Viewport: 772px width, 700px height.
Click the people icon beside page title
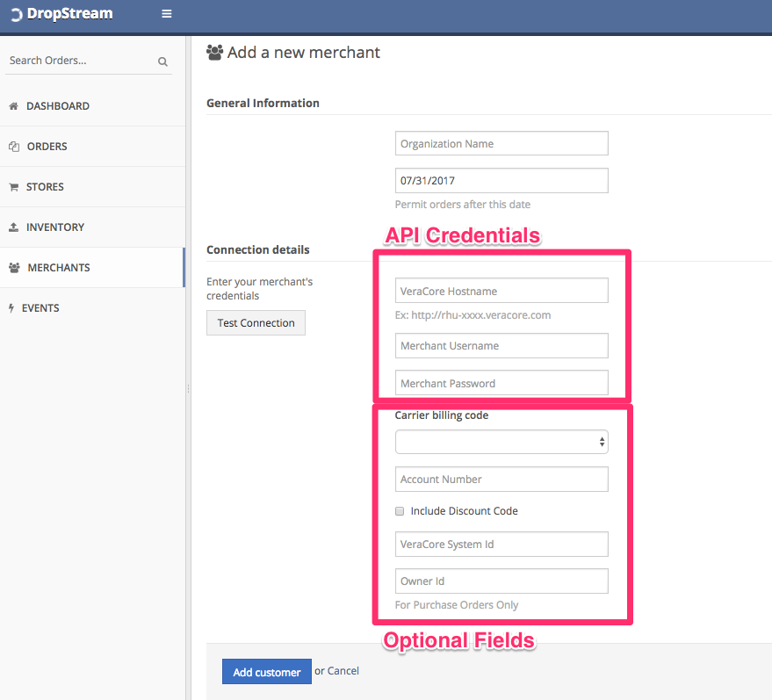(x=214, y=52)
